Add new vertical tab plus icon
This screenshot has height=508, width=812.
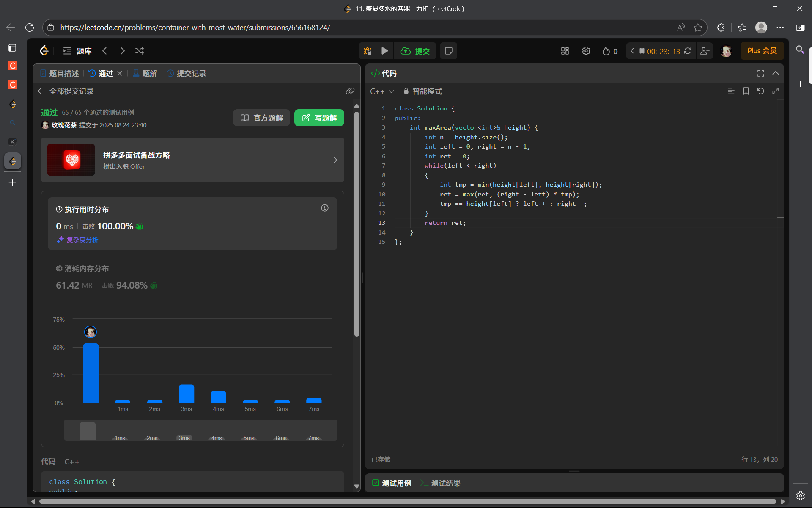13,182
